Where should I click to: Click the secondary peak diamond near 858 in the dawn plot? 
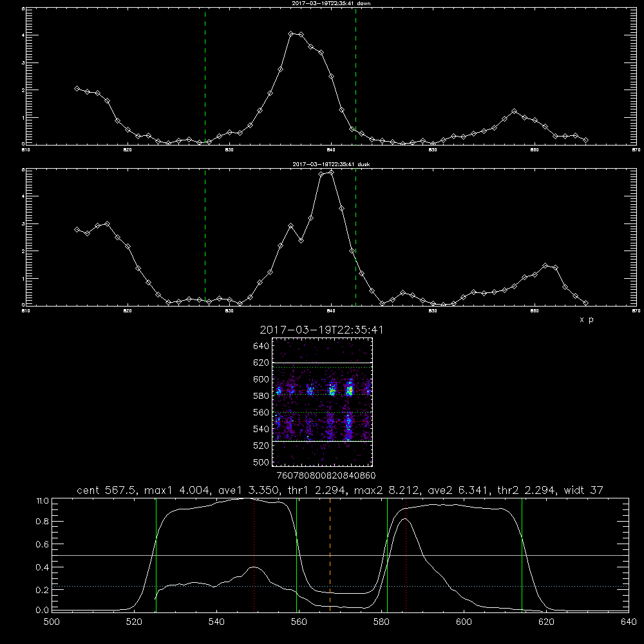(x=514, y=111)
